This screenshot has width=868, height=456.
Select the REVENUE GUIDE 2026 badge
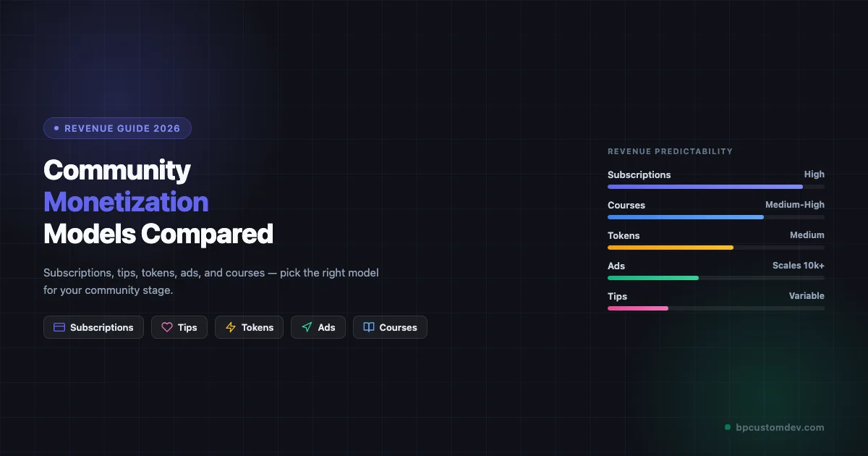click(117, 128)
